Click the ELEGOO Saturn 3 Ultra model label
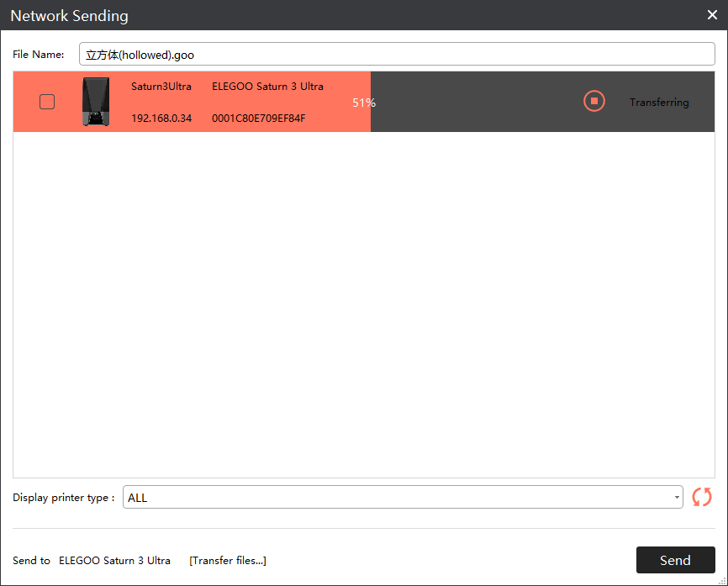The height and width of the screenshot is (586, 728). [x=267, y=87]
